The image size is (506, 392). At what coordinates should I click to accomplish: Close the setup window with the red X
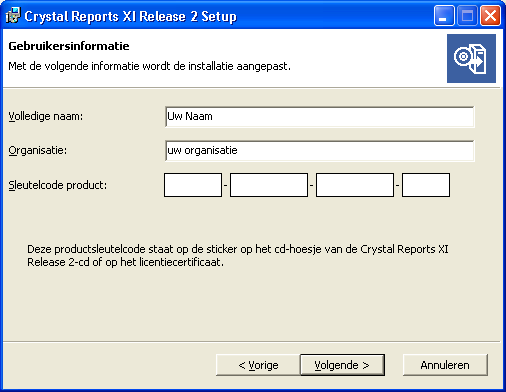pyautogui.click(x=490, y=16)
